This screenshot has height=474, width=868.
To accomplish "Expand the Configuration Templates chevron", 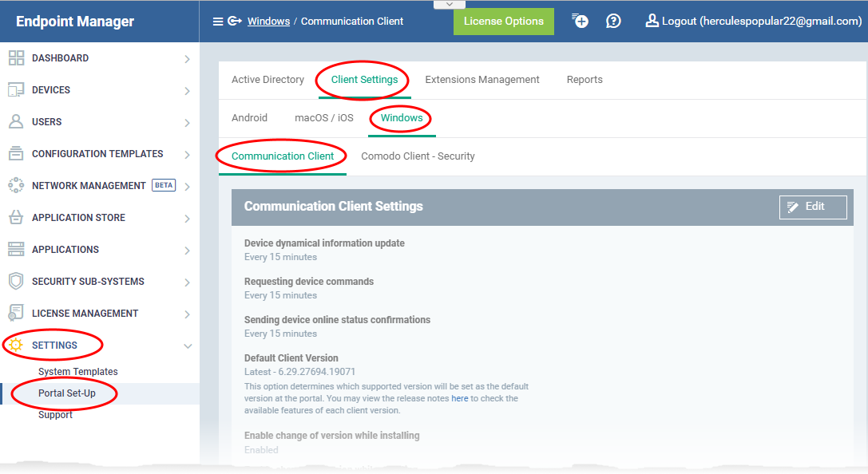I will 187,154.
